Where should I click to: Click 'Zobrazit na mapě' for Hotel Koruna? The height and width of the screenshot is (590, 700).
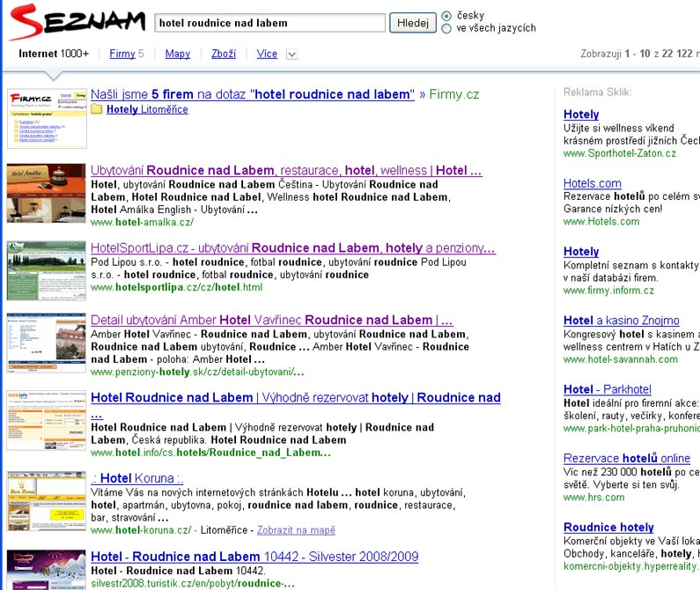click(296, 530)
